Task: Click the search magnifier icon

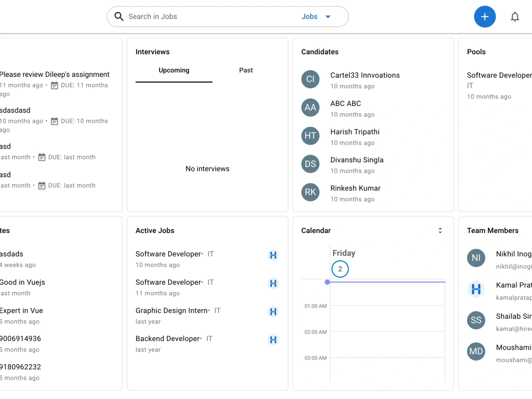Action: coord(119,16)
